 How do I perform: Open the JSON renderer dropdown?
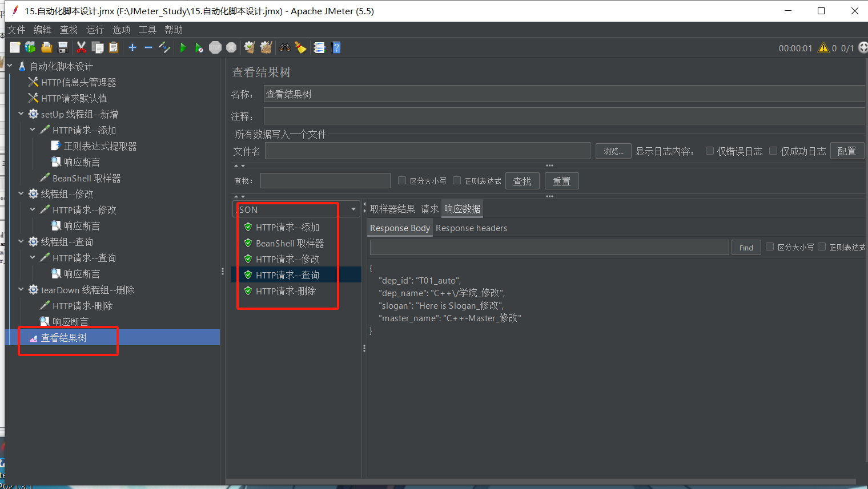pyautogui.click(x=296, y=209)
